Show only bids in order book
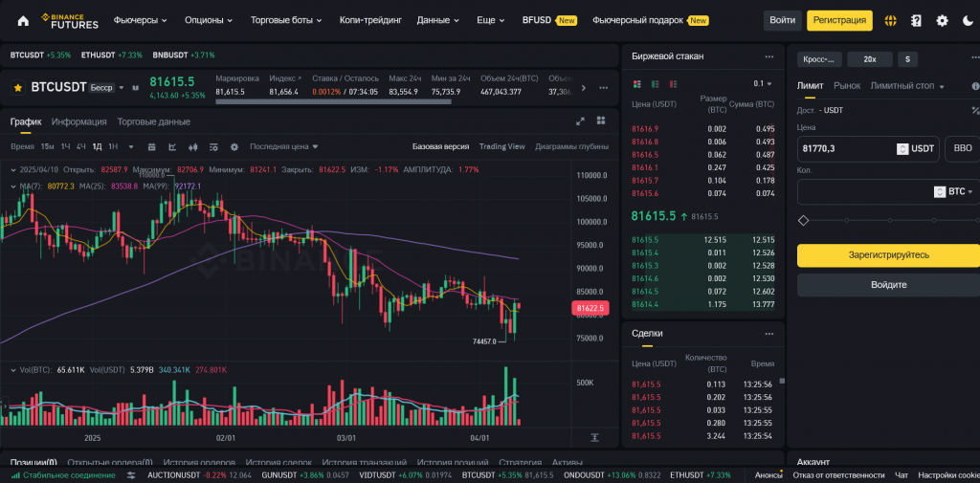 click(655, 84)
